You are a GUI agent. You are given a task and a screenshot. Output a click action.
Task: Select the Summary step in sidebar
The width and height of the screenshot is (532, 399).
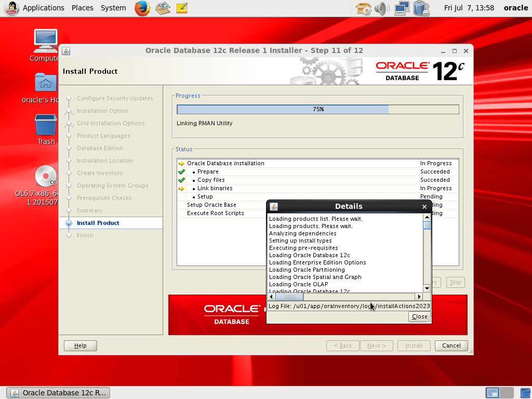point(89,211)
